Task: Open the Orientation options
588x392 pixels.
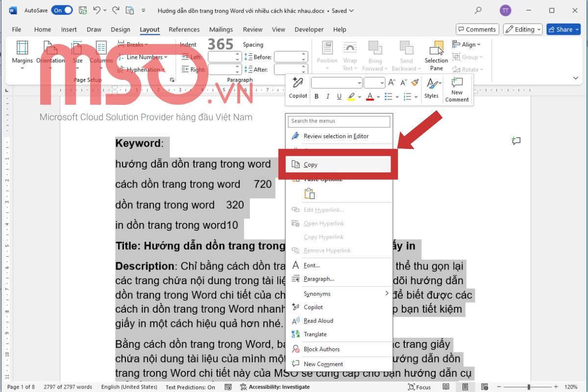Action: pyautogui.click(x=50, y=54)
